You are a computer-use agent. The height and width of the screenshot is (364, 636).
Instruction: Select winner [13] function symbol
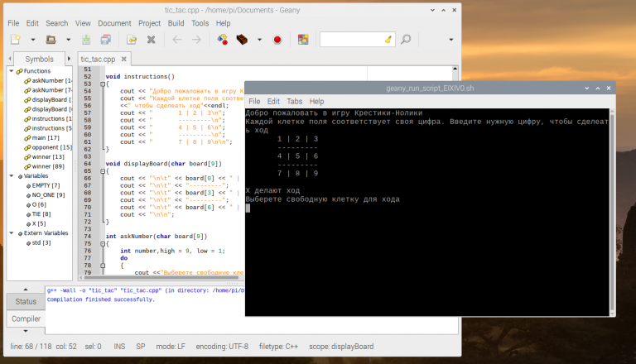point(48,157)
